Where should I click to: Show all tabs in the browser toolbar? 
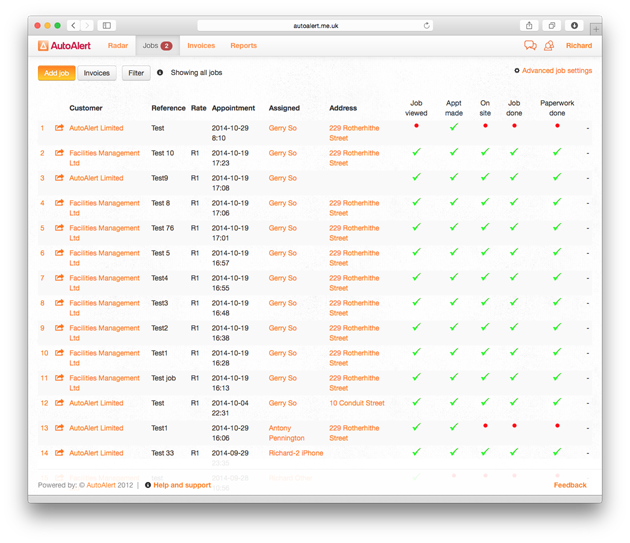tap(552, 25)
